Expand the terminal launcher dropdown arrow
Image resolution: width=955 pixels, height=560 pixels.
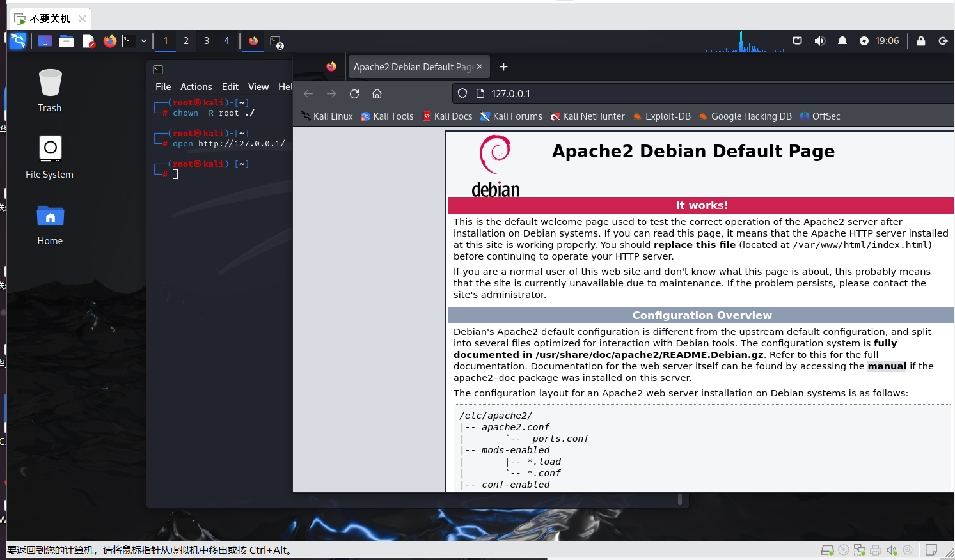[144, 41]
